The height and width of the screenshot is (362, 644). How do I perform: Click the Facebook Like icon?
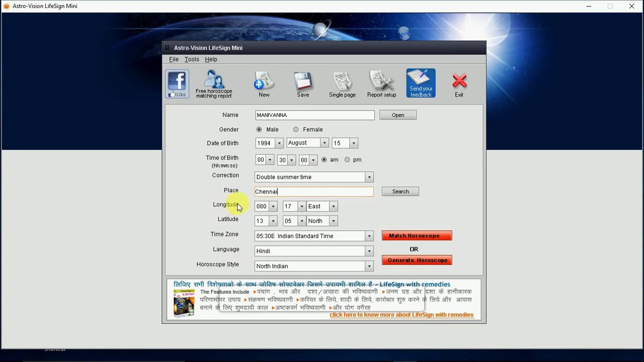177,84
